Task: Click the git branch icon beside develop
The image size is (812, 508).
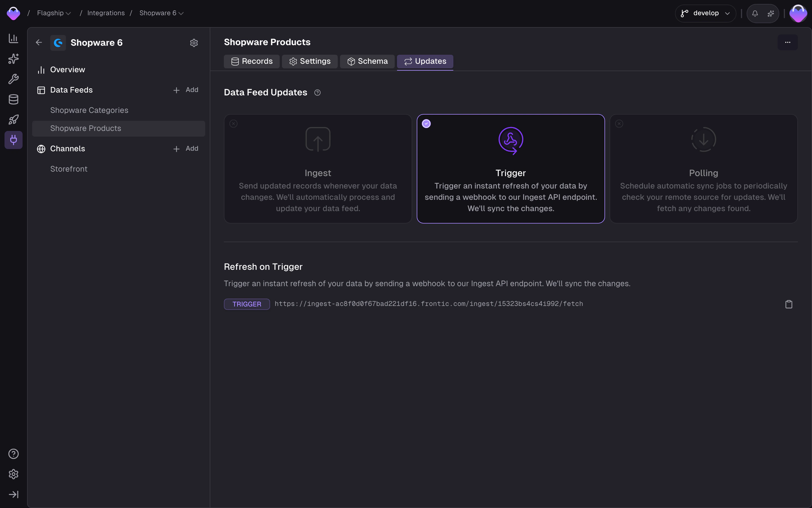Action: point(685,14)
